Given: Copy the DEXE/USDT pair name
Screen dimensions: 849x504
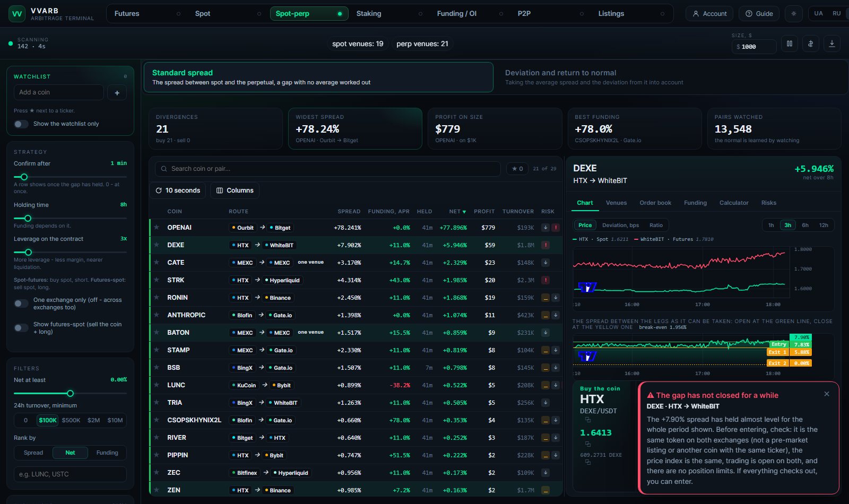Looking at the screenshot, I should (x=588, y=420).
